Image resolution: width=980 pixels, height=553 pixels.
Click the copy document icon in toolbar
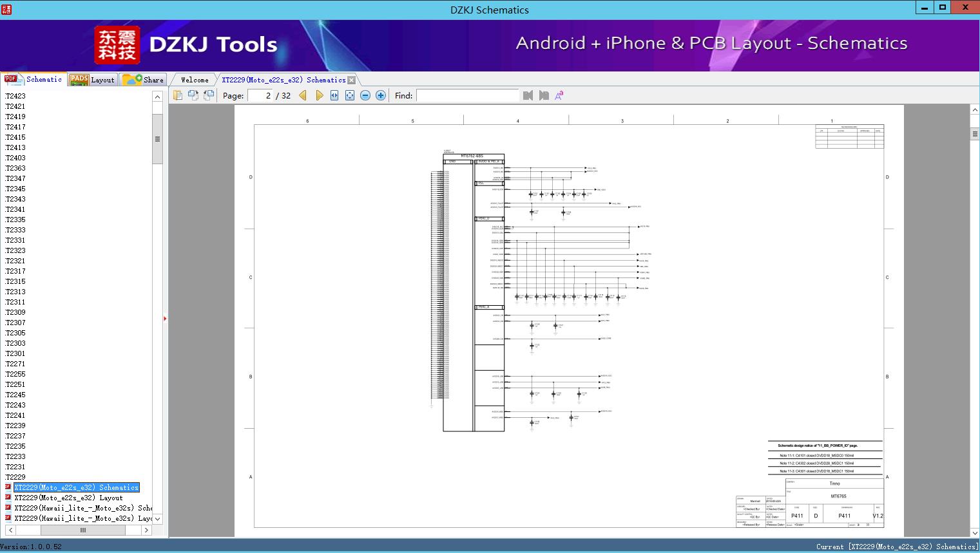click(x=178, y=95)
